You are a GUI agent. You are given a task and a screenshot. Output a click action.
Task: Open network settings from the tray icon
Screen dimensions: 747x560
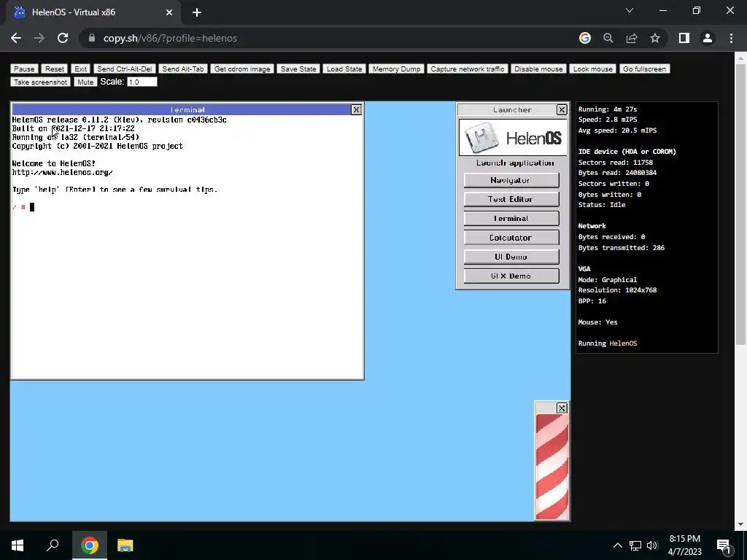coord(635,545)
